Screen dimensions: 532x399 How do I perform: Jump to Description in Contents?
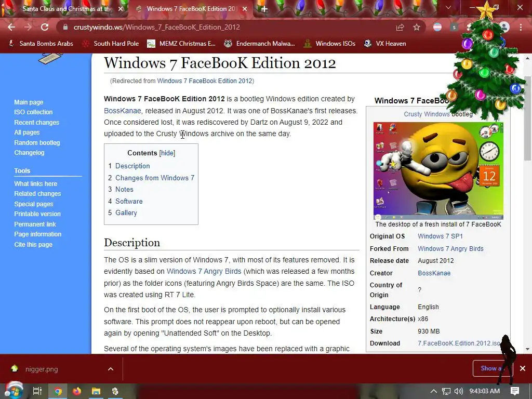pos(132,166)
